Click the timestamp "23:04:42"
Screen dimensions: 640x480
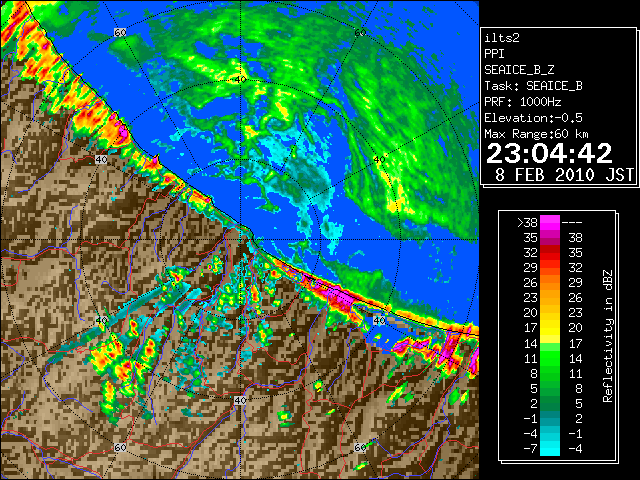click(x=549, y=153)
